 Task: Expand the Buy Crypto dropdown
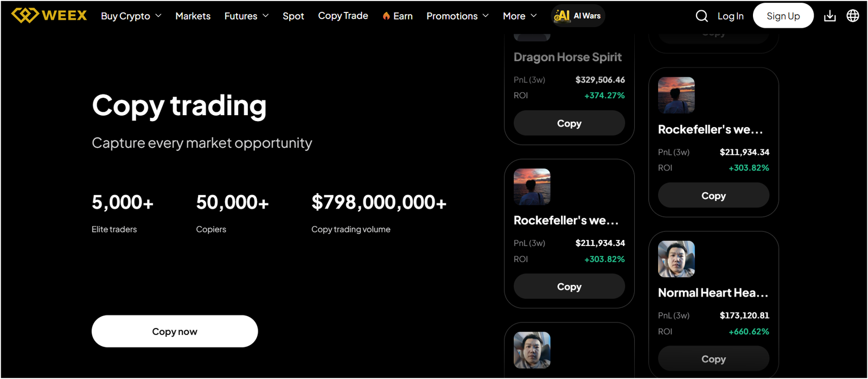click(x=130, y=16)
